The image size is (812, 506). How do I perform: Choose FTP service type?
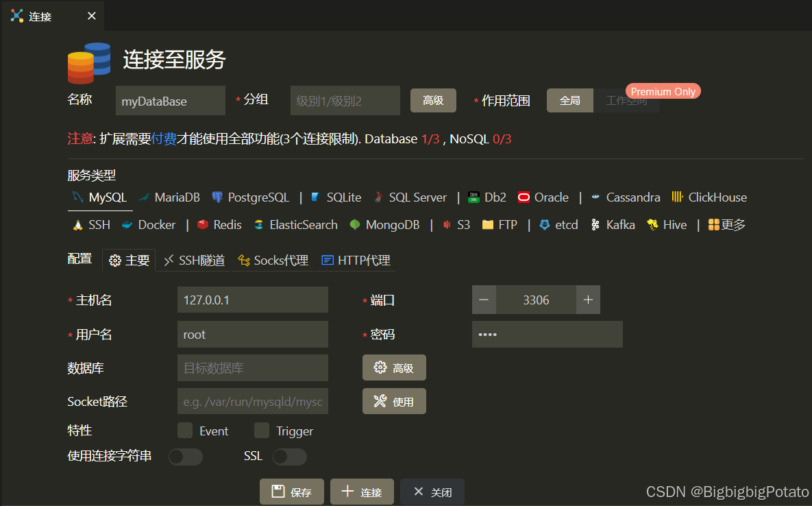500,225
